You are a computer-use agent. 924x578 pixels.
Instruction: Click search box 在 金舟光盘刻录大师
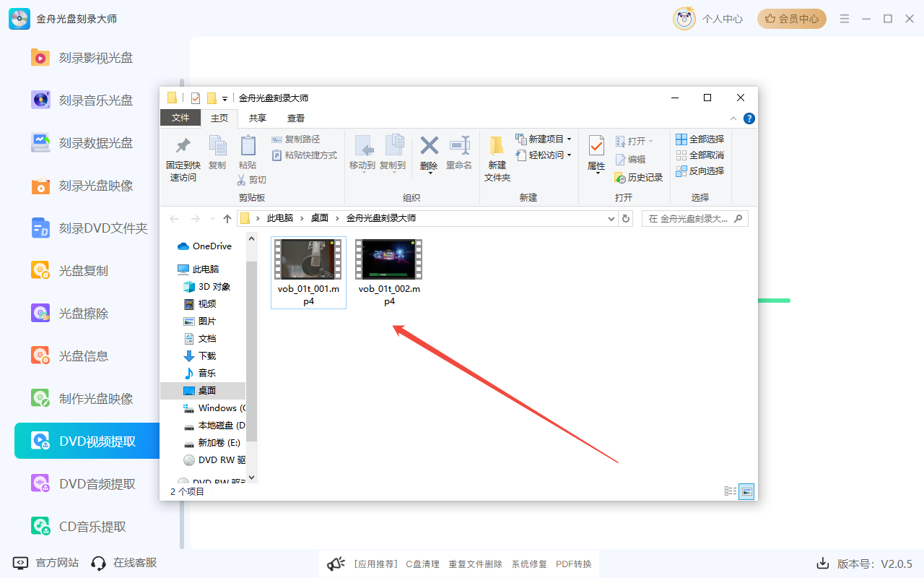point(694,218)
